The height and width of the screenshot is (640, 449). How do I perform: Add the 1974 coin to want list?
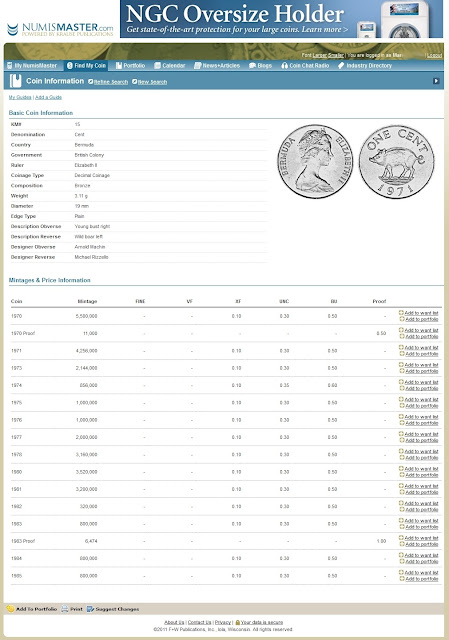(x=419, y=382)
